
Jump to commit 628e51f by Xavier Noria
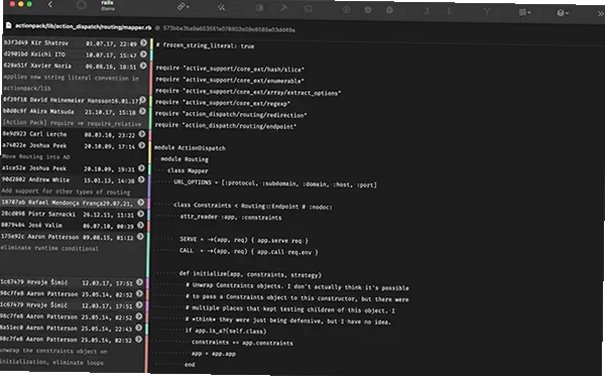pos(143,66)
